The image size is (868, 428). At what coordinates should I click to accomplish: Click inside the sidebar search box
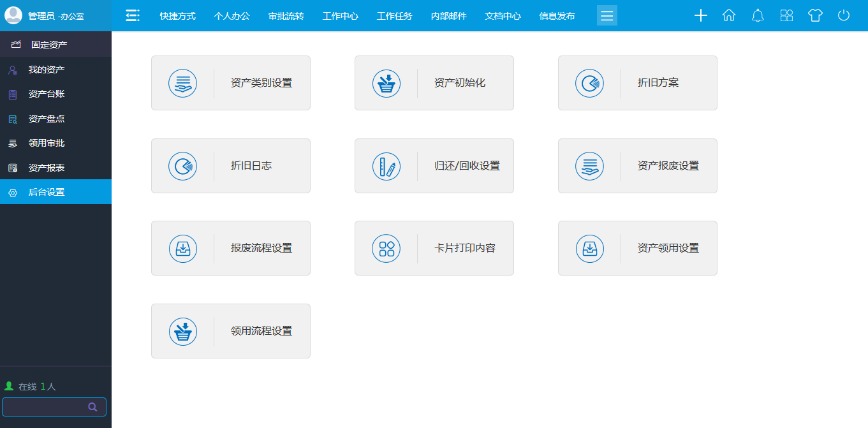click(x=45, y=406)
